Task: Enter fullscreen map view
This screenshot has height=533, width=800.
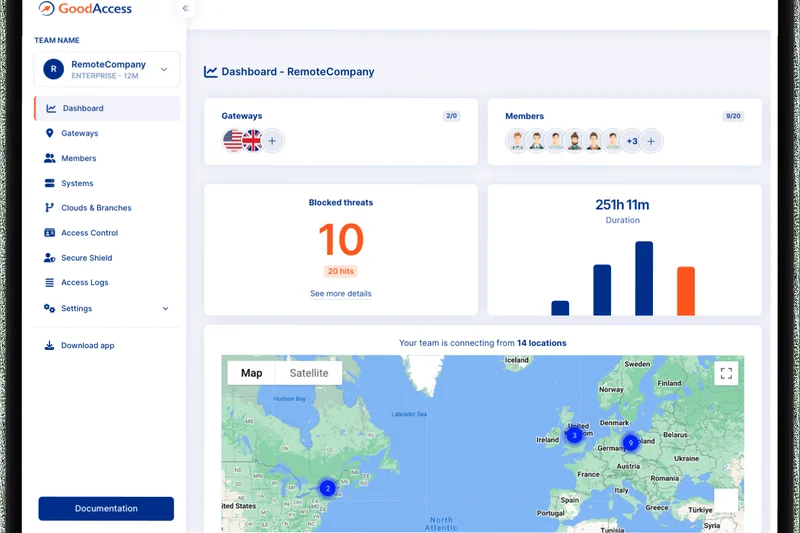Action: pyautogui.click(x=726, y=373)
